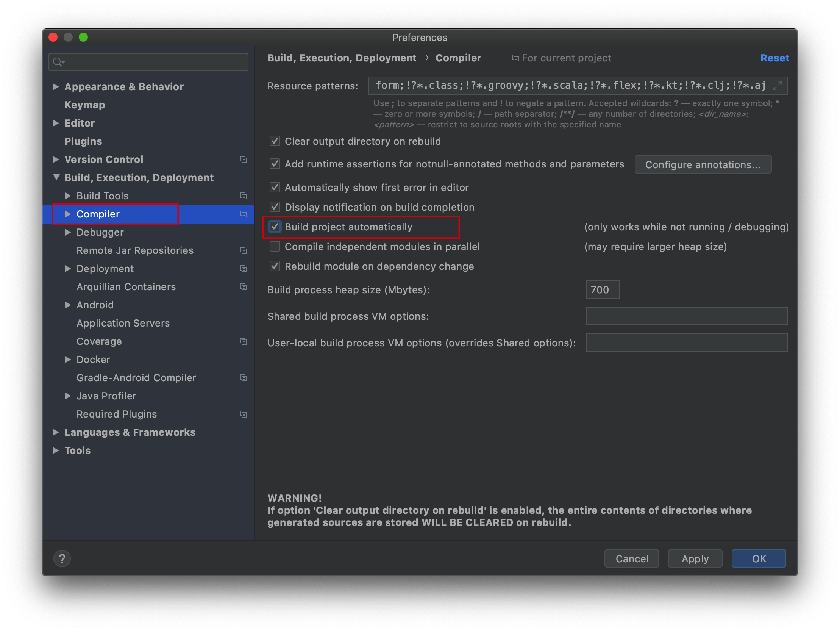Click project-level icon beside Remote Jar Repositories
The height and width of the screenshot is (632, 840).
(244, 251)
